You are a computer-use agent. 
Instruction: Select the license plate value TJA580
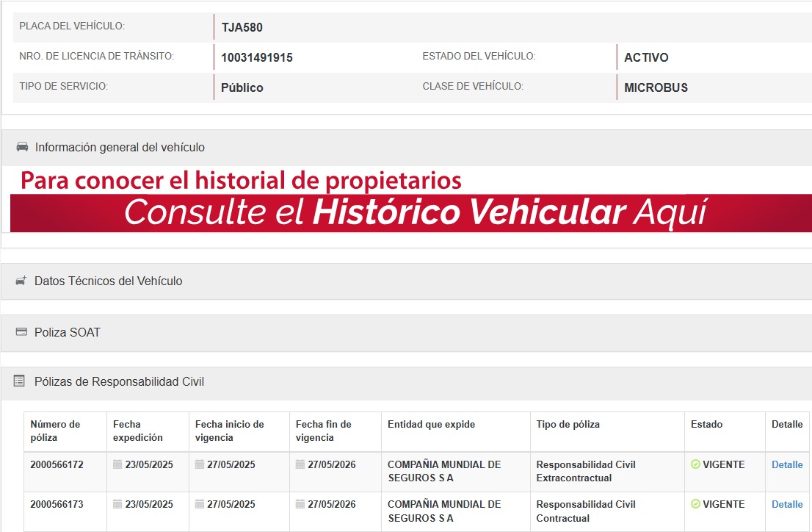click(242, 28)
